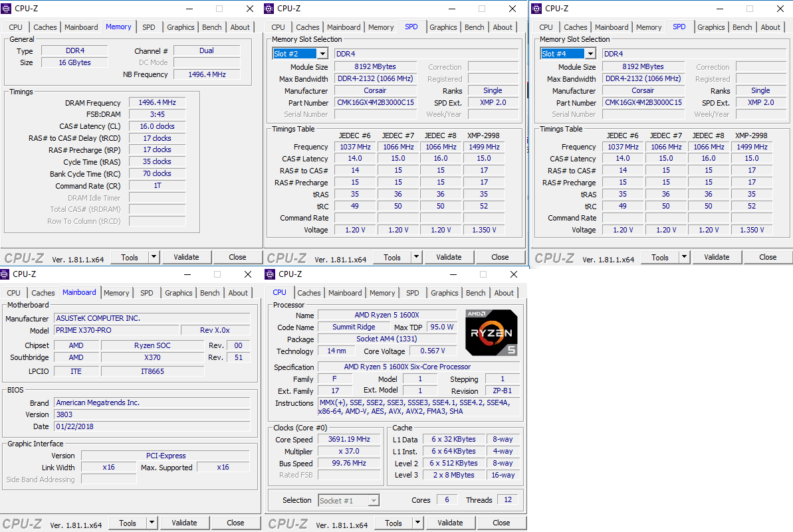Click the DRAM Frequency 1496.4 MHz field
The height and width of the screenshot is (532, 793).
click(x=158, y=102)
